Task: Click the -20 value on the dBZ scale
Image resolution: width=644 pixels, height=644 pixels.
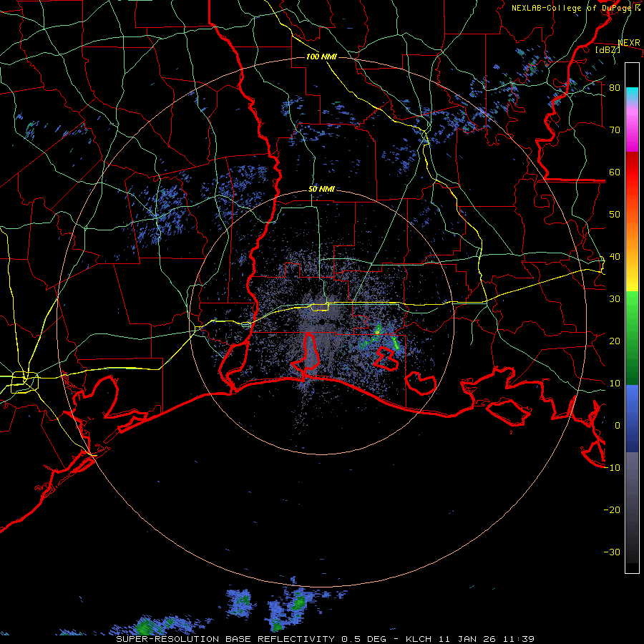Action: pyautogui.click(x=612, y=510)
